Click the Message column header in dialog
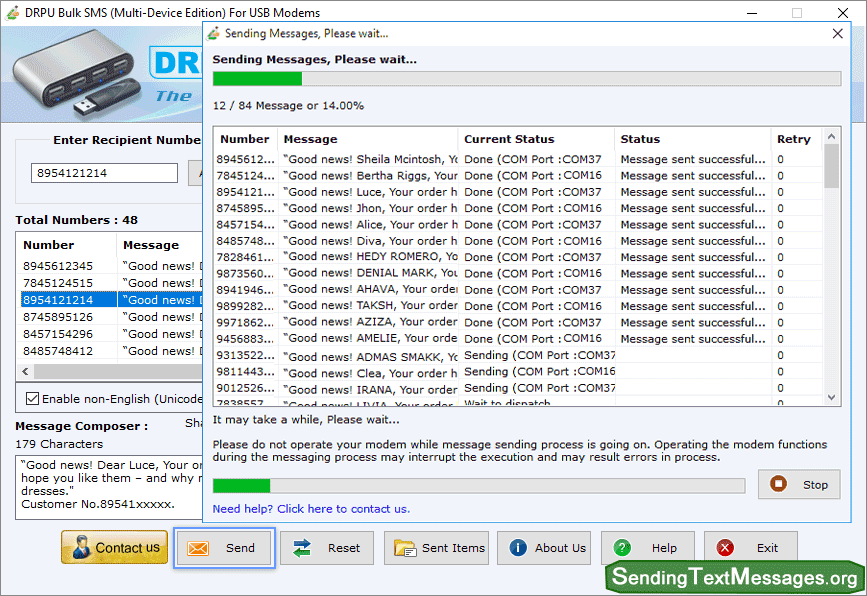This screenshot has width=867, height=596. click(367, 139)
